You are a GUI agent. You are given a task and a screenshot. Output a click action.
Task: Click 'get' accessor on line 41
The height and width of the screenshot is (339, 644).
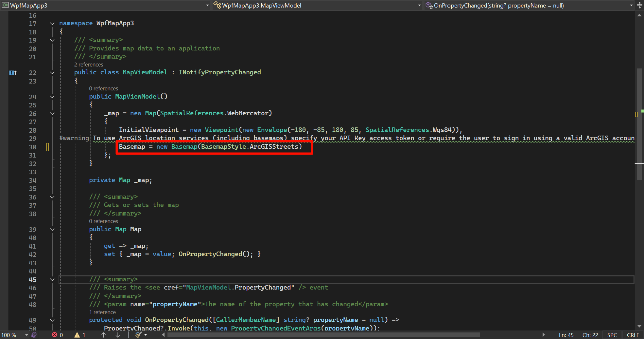(110, 246)
